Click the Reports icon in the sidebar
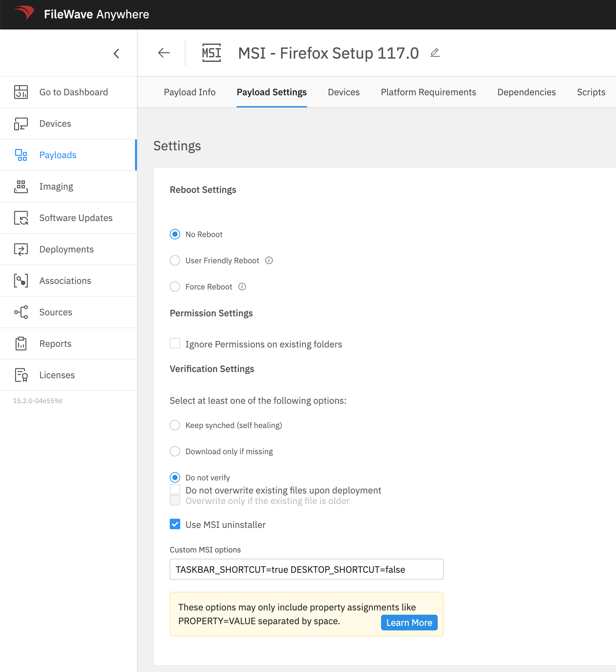 point(21,344)
